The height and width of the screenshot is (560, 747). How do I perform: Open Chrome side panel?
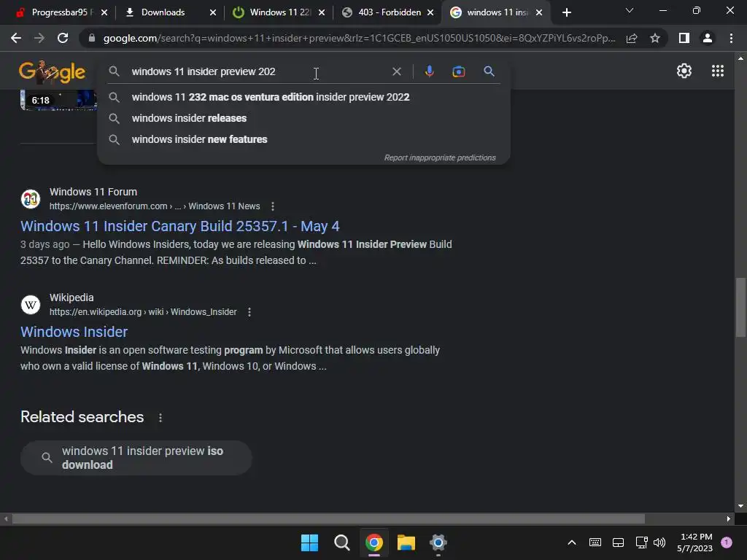click(x=684, y=38)
